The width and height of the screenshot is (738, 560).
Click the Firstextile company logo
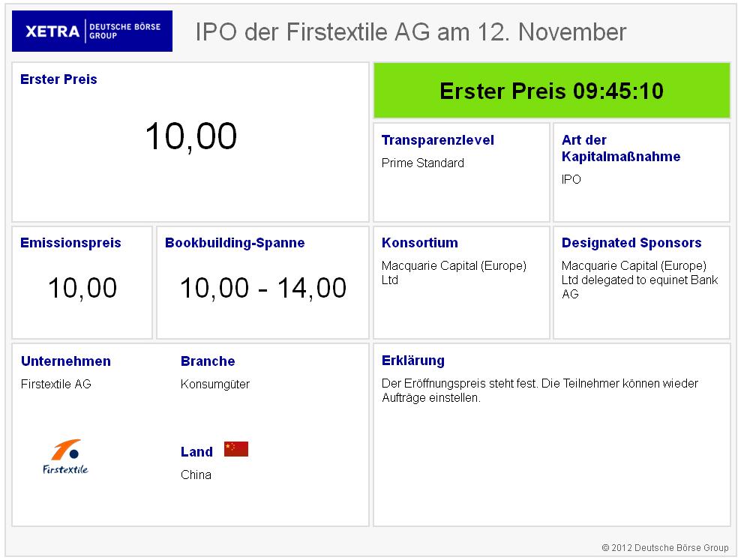point(64,457)
